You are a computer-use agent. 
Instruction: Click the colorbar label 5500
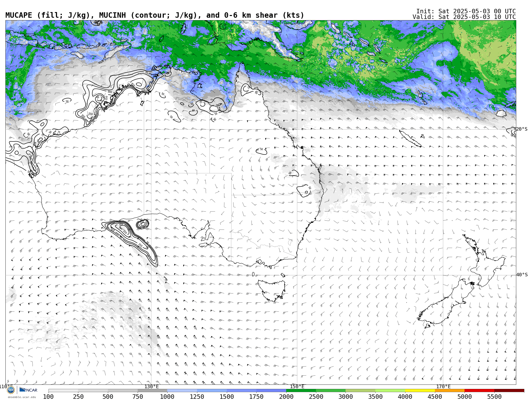point(494,397)
